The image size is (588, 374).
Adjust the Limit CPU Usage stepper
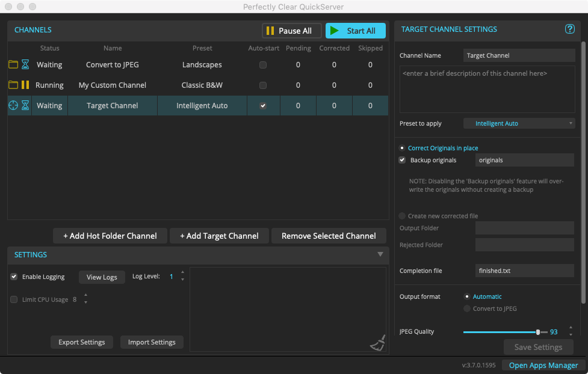tap(85, 298)
